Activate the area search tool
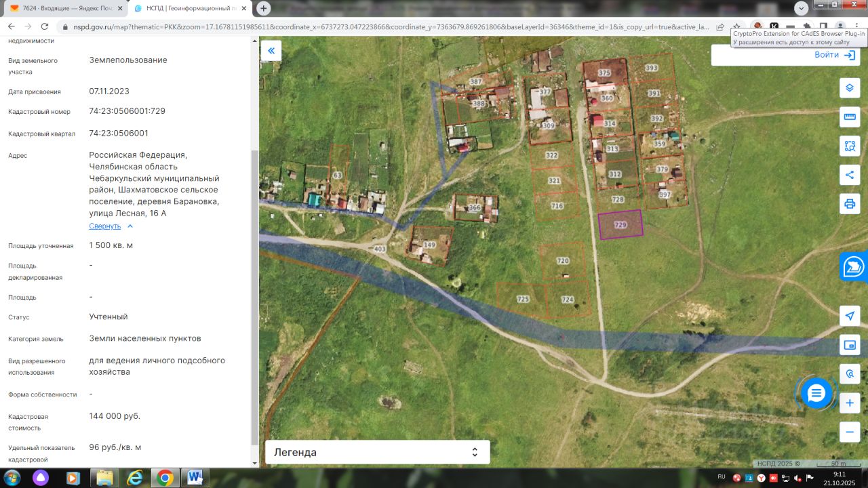The image size is (868, 488). click(850, 146)
